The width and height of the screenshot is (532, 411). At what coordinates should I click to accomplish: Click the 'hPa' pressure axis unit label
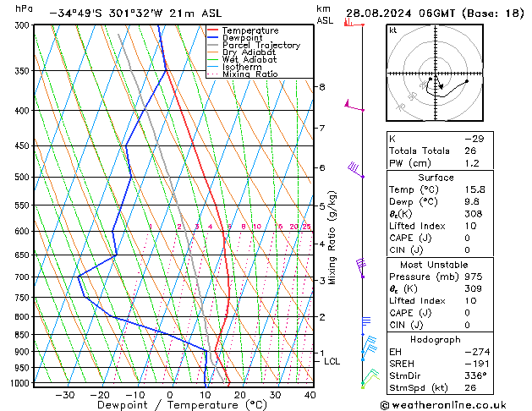(x=24, y=8)
